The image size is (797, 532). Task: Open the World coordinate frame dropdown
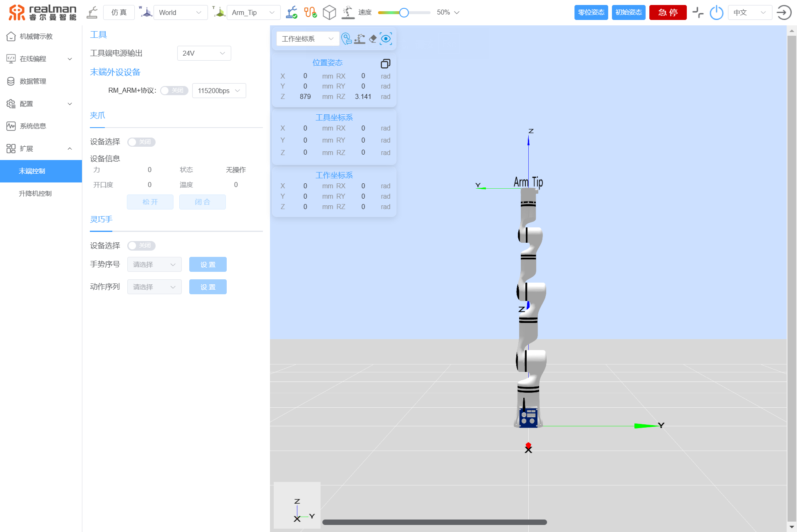[180, 12]
